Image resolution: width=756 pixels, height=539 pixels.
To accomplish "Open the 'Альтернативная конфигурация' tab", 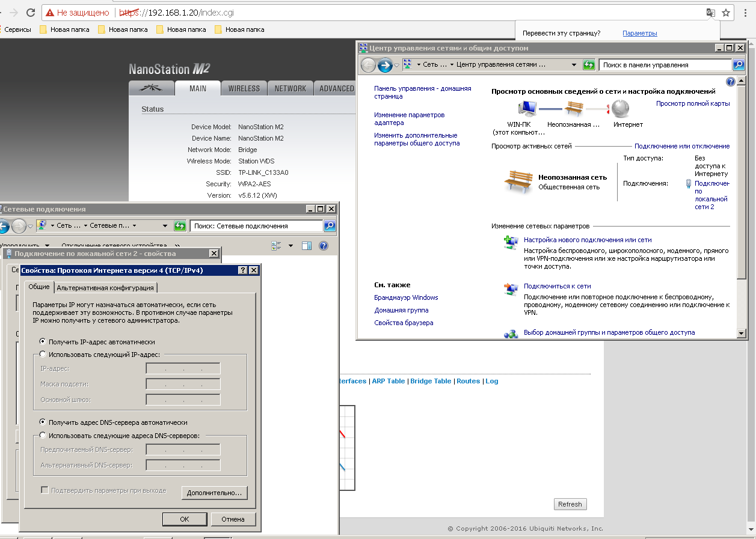I will point(106,288).
